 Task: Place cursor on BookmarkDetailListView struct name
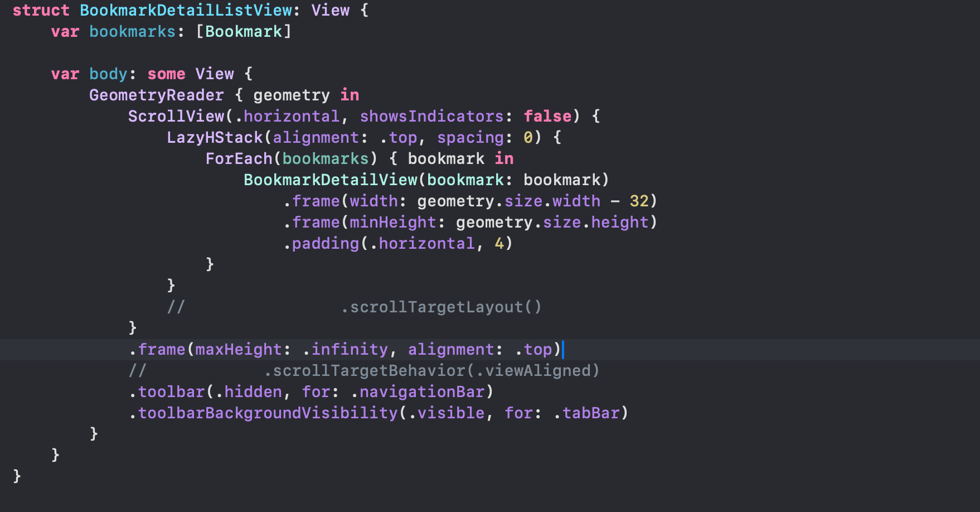[186, 11]
